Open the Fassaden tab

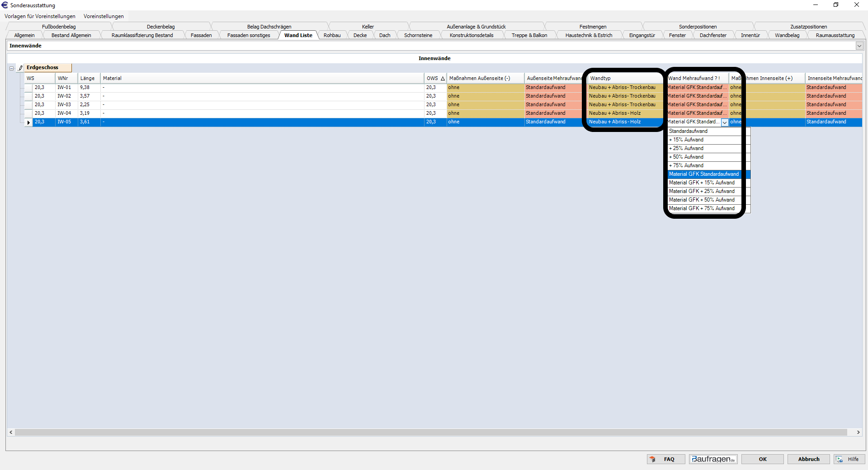tap(201, 35)
